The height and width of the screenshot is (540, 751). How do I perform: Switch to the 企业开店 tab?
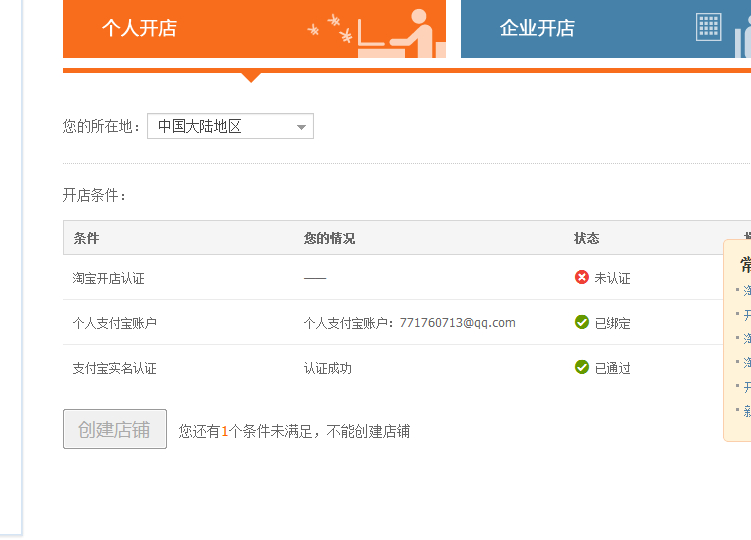tap(606, 29)
